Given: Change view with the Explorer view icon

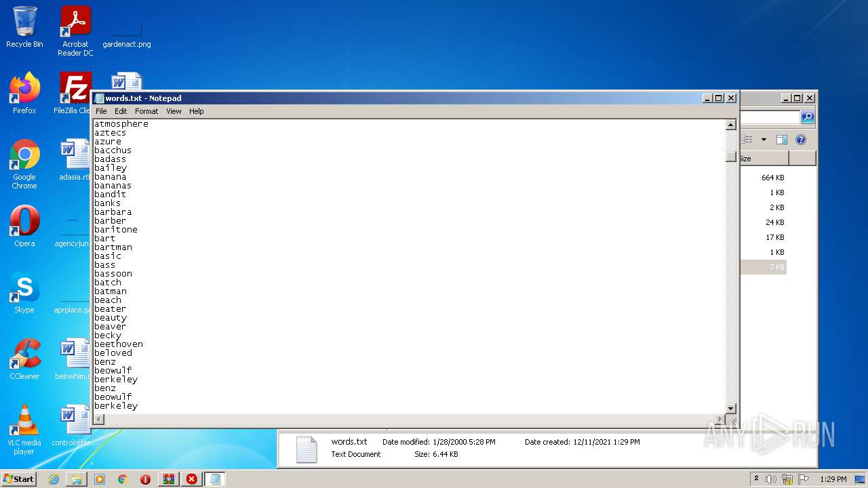Looking at the screenshot, I should [748, 140].
